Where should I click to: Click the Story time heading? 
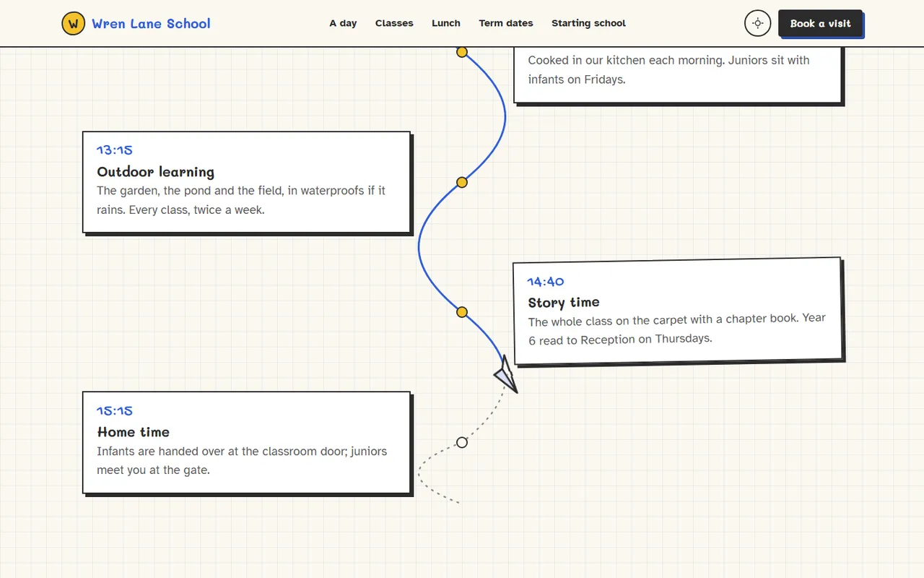[x=564, y=302]
